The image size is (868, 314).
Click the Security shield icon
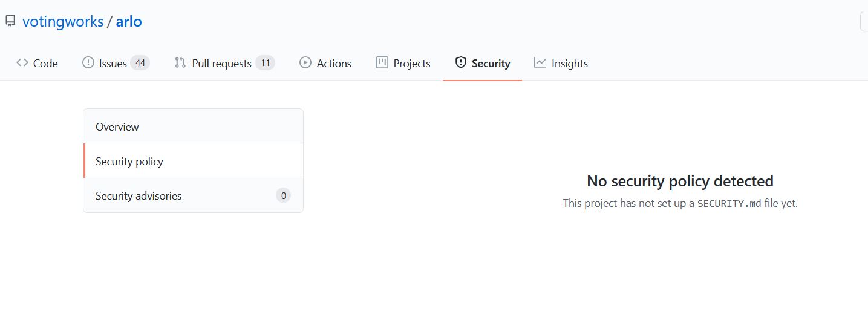click(461, 63)
